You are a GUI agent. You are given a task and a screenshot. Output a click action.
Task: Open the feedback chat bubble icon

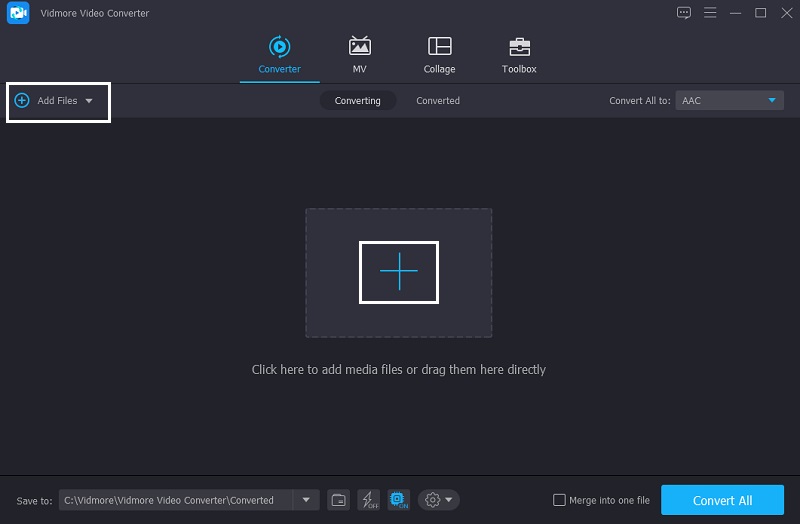[684, 13]
